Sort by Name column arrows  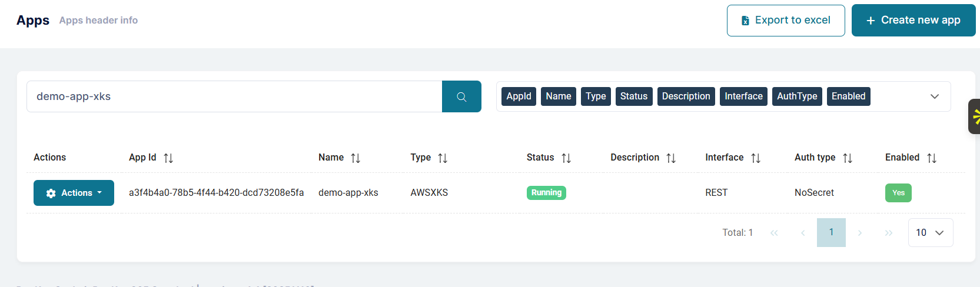click(356, 158)
